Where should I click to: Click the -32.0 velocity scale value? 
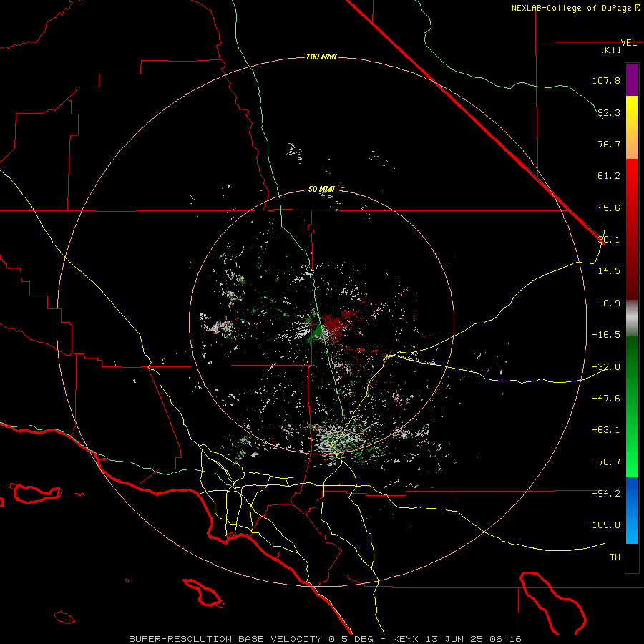(606, 367)
